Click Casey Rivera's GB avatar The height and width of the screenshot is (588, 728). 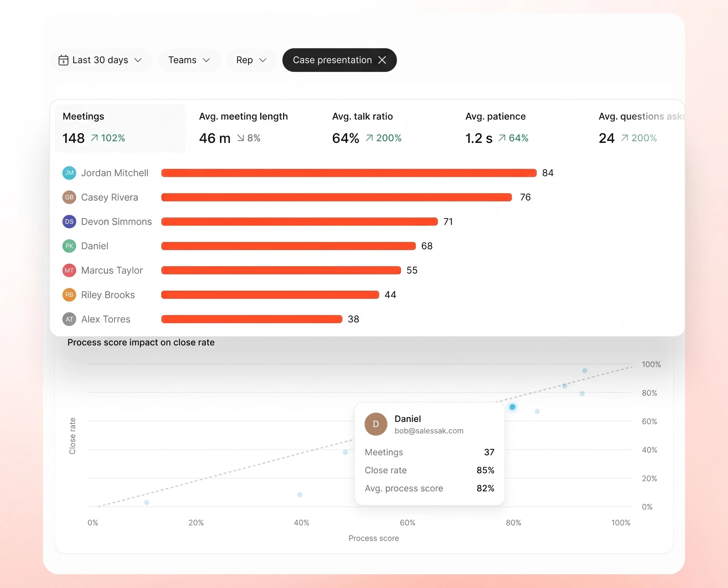pos(69,197)
